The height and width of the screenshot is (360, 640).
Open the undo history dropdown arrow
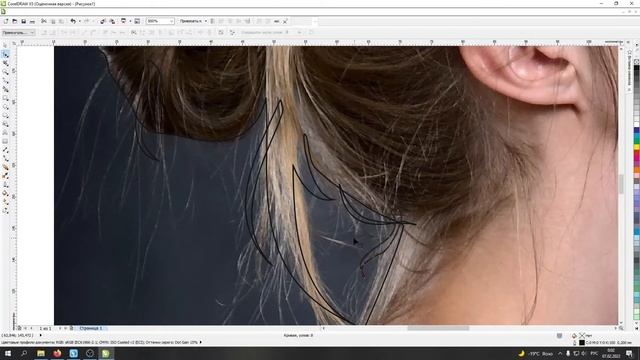80,21
